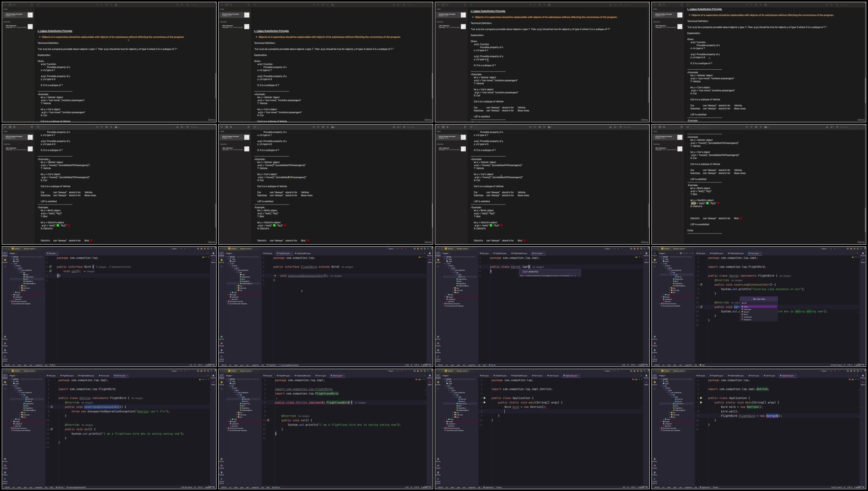Click gutter icon beside "public interface Bird"
The image size is (868, 491).
coord(50,267)
